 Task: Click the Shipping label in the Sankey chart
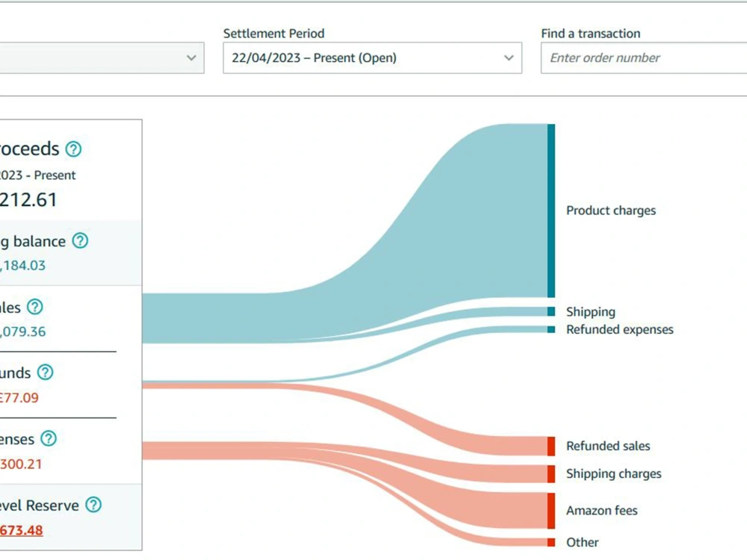pos(591,311)
